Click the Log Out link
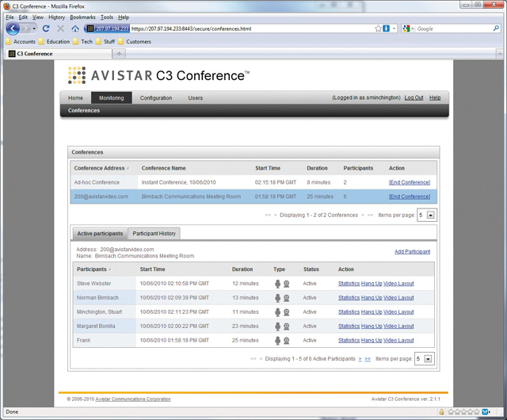The width and height of the screenshot is (507, 420). click(x=414, y=97)
